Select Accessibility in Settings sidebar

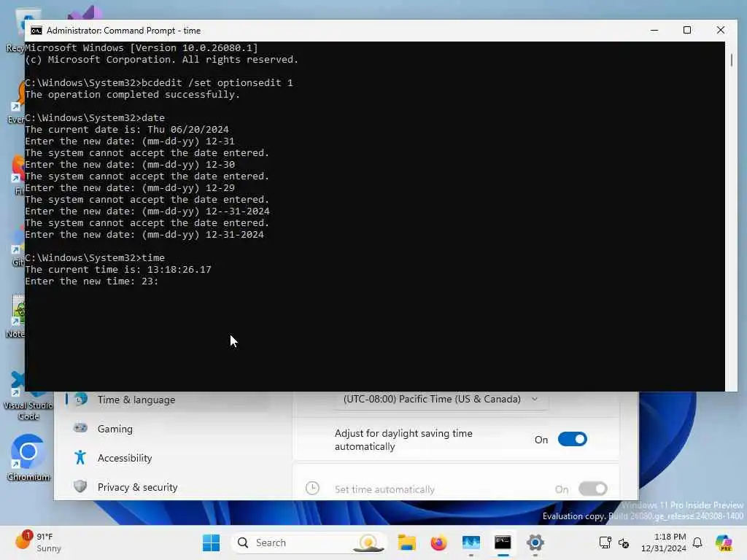click(x=124, y=458)
